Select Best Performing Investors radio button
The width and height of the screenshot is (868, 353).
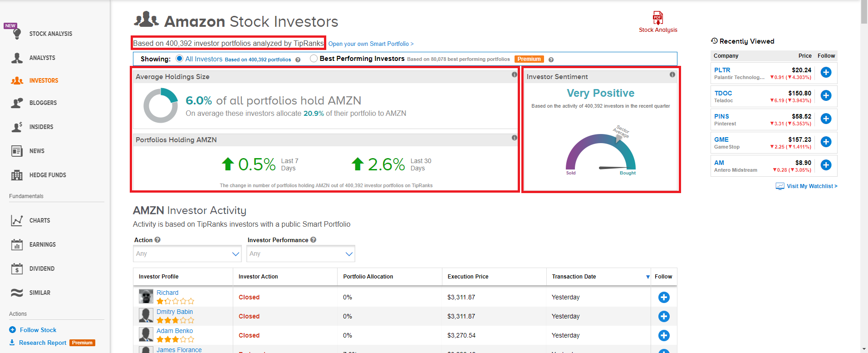[x=314, y=59]
